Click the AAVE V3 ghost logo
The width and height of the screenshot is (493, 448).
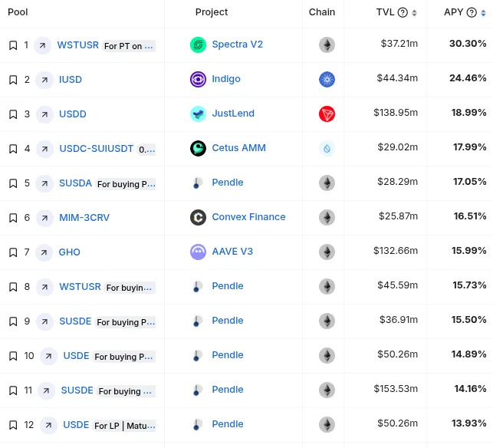pyautogui.click(x=198, y=252)
